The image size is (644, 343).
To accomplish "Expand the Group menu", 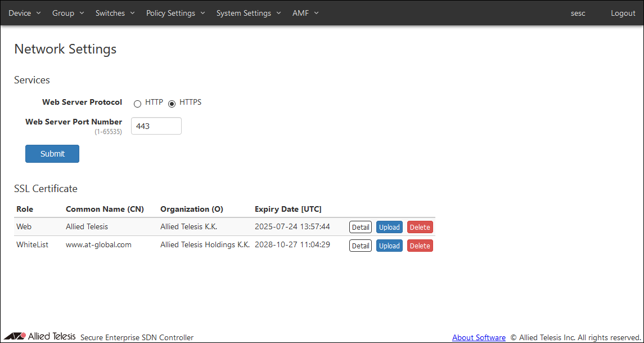I will coord(68,13).
